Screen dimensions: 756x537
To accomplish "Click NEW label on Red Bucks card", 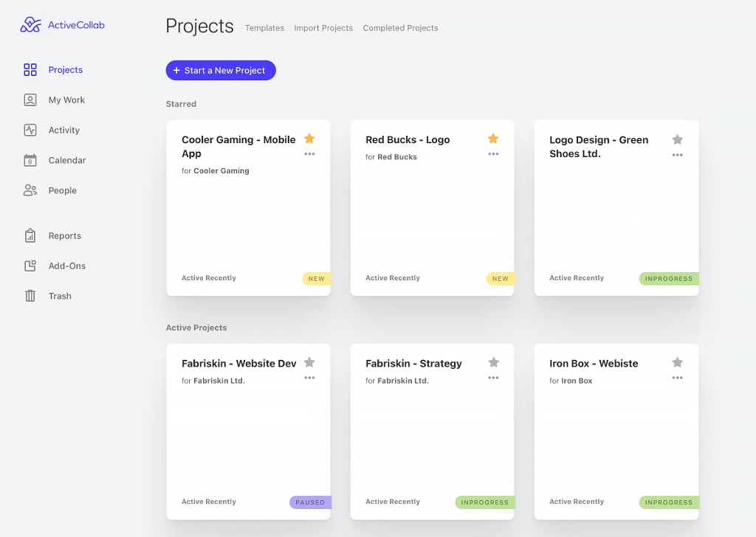I will click(501, 278).
